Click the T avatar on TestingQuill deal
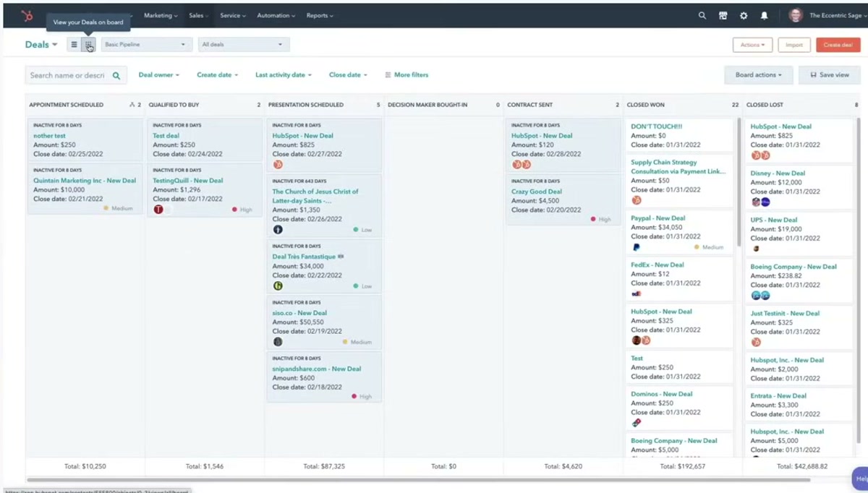Screen dimensions: 868x493 (x=158, y=210)
